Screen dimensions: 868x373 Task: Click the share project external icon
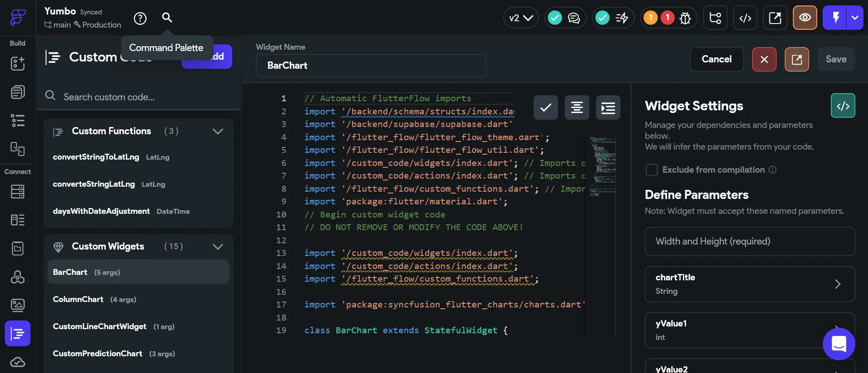coord(775,18)
